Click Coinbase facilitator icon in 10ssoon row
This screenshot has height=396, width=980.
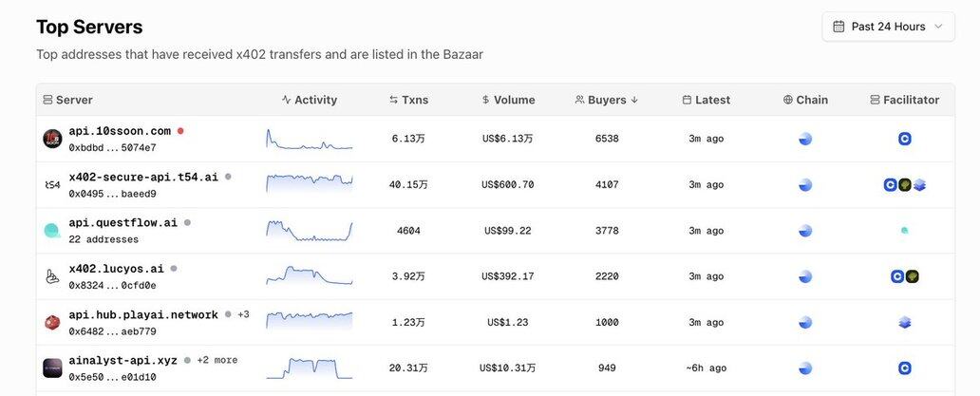(x=905, y=139)
